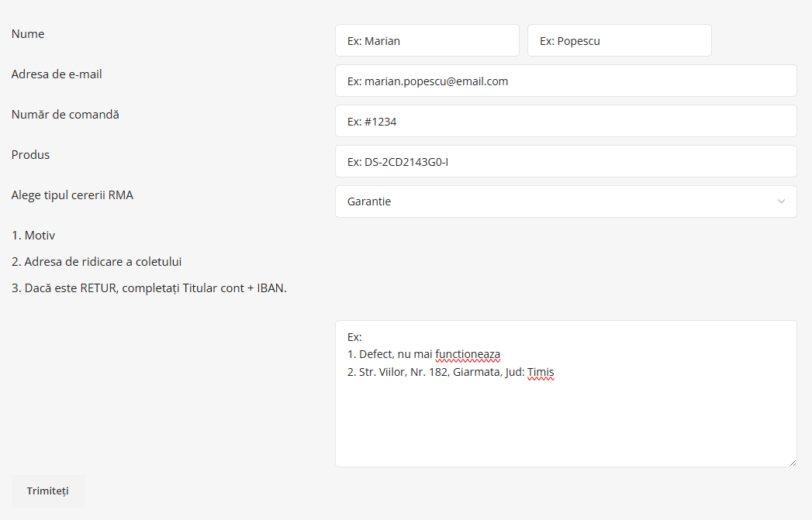Click the chevron arrow of RMA dropdown
Screen dimensions: 812x520
click(781, 201)
